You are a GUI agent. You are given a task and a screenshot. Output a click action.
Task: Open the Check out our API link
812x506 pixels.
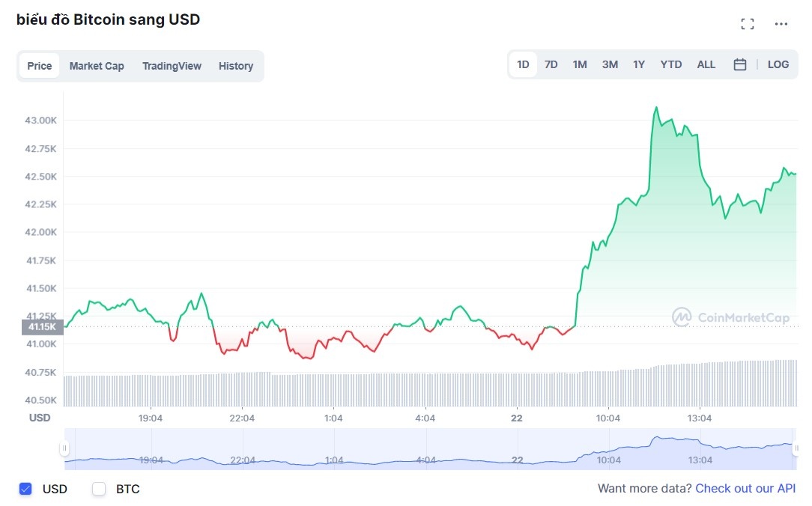pyautogui.click(x=745, y=488)
